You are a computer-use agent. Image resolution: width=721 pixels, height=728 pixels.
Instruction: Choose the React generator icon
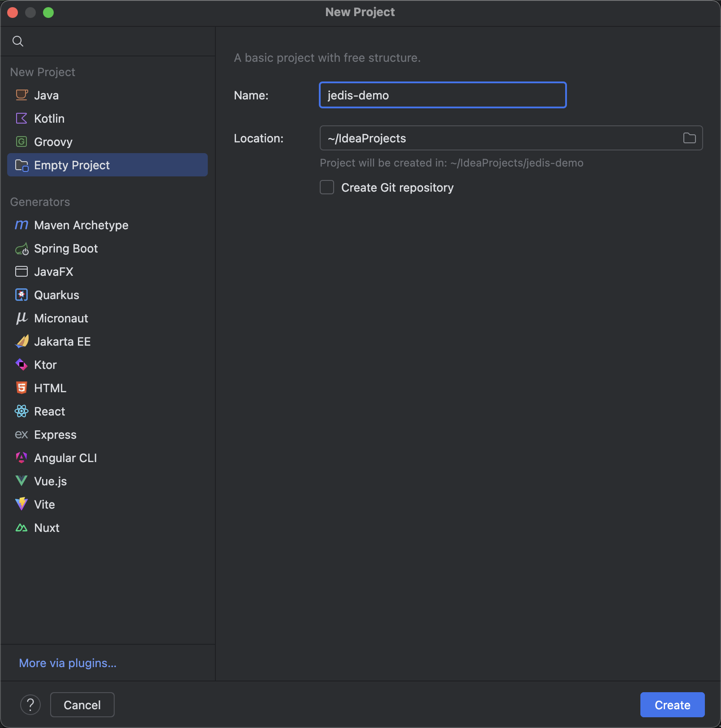click(21, 411)
